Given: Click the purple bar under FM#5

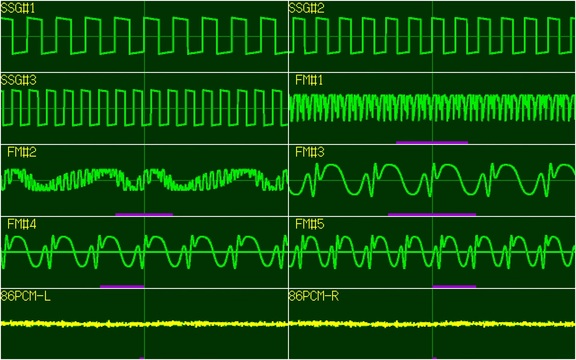Looking at the screenshot, I should click(x=454, y=286).
